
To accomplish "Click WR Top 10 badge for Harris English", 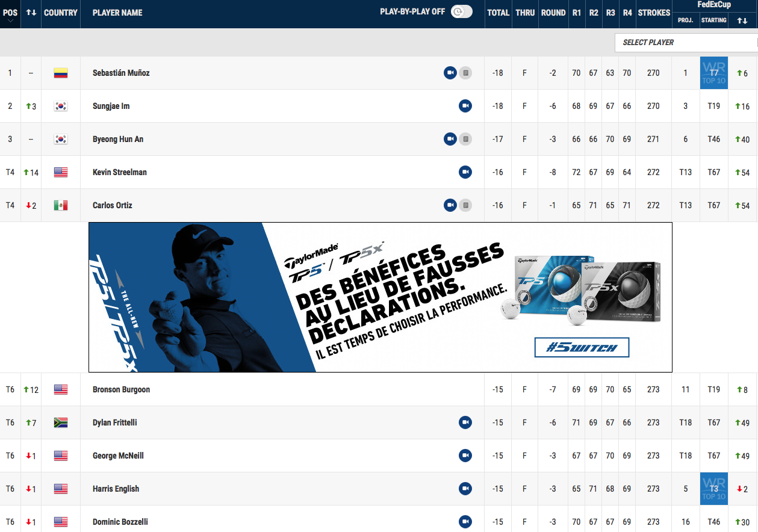I will tap(714, 489).
